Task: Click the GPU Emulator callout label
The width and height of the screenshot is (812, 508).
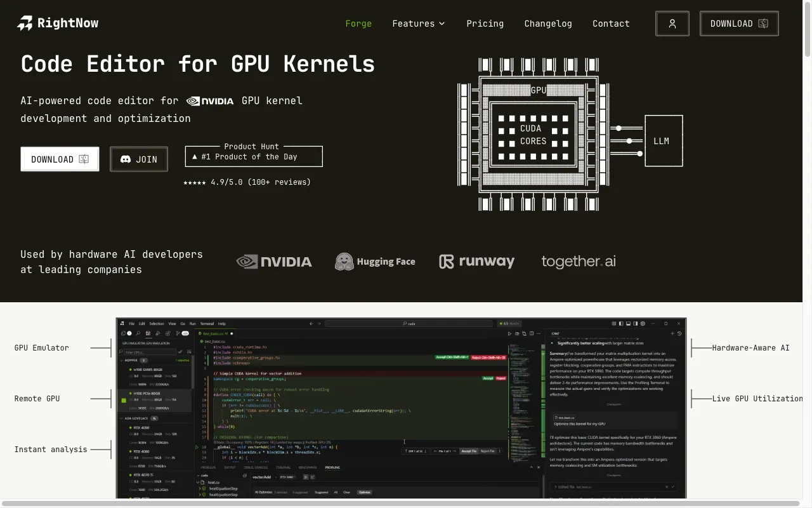Action: coord(42,348)
